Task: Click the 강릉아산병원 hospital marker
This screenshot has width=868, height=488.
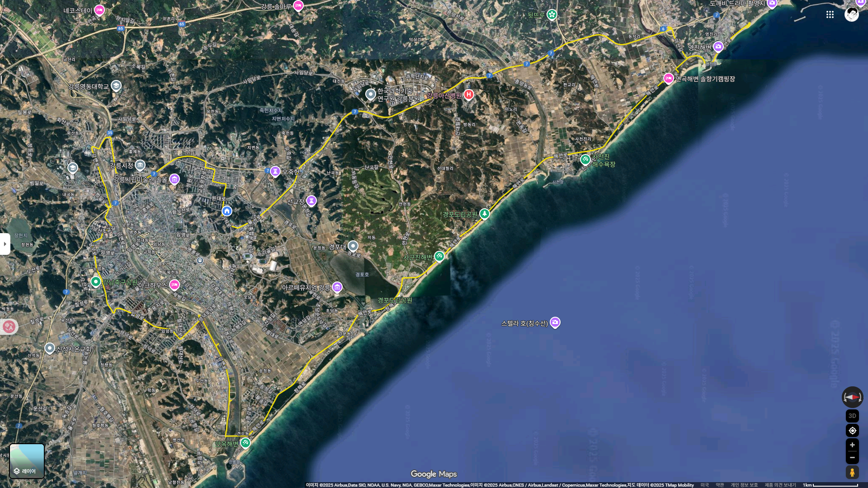Action: 469,94
